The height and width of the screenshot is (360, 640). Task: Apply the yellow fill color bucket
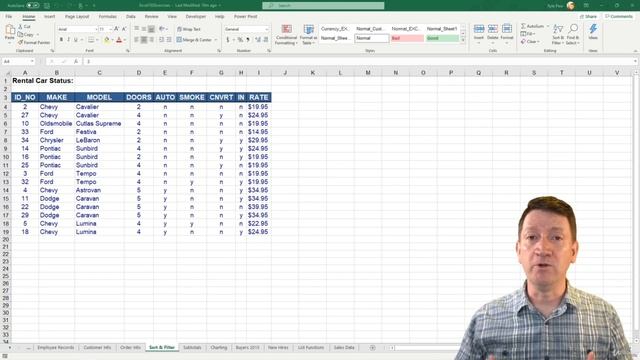coord(107,40)
